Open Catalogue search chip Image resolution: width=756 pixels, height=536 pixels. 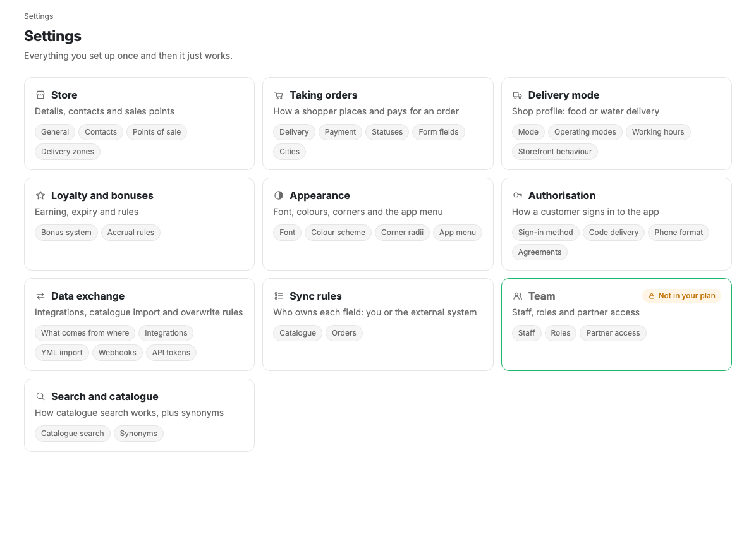tap(72, 434)
